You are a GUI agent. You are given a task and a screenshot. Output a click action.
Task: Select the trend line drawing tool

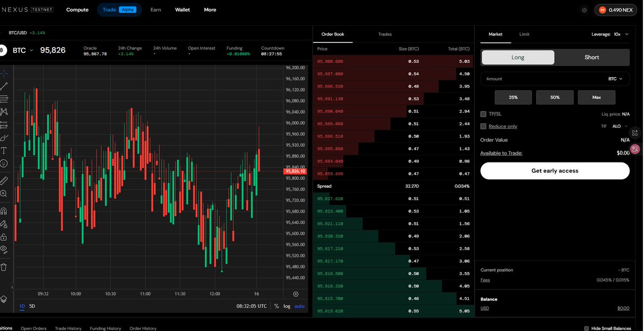point(4,86)
